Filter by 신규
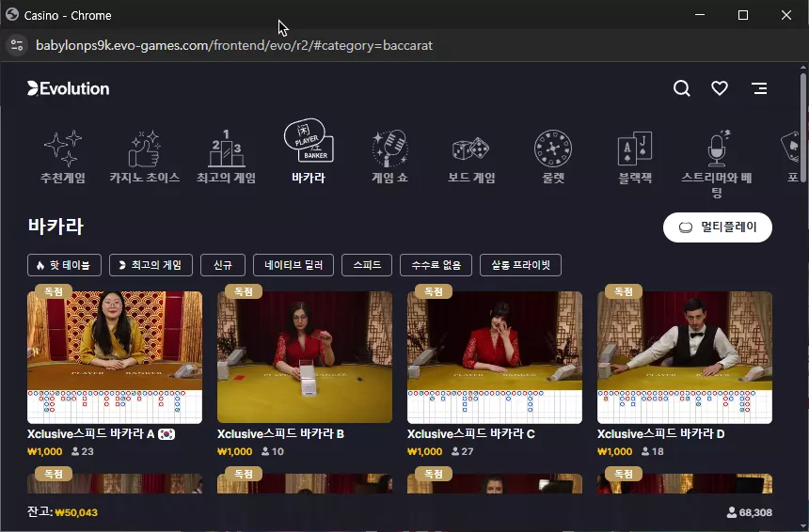This screenshot has width=809, height=532. (x=222, y=265)
